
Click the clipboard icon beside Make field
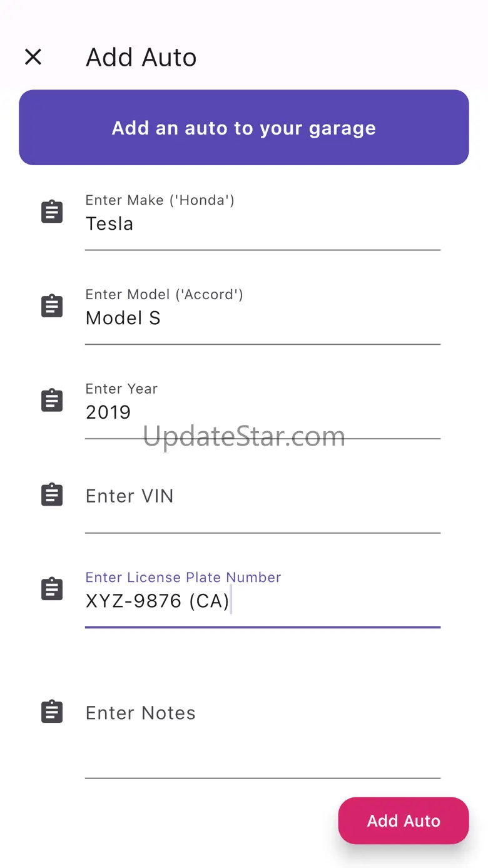(x=52, y=212)
